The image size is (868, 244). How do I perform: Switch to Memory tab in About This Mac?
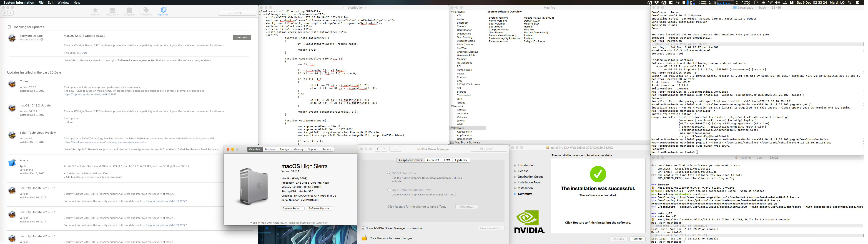coord(299,149)
